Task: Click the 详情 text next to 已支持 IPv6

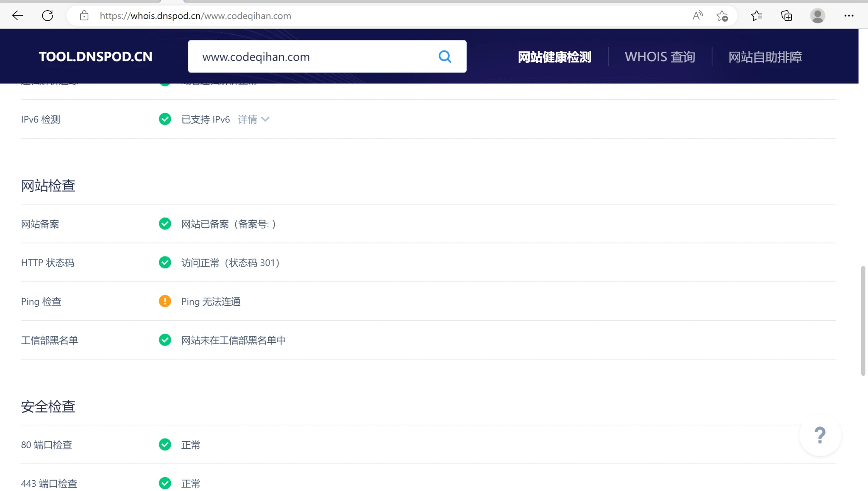Action: click(248, 119)
